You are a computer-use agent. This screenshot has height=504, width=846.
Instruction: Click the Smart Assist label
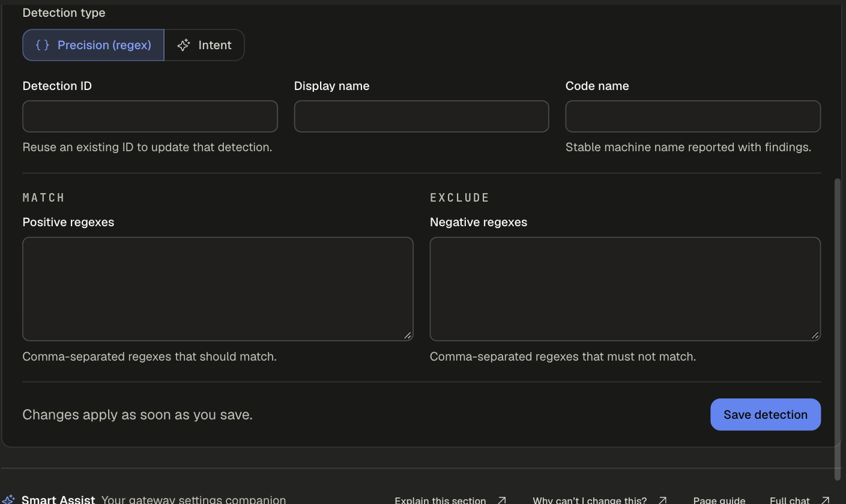pyautogui.click(x=58, y=500)
